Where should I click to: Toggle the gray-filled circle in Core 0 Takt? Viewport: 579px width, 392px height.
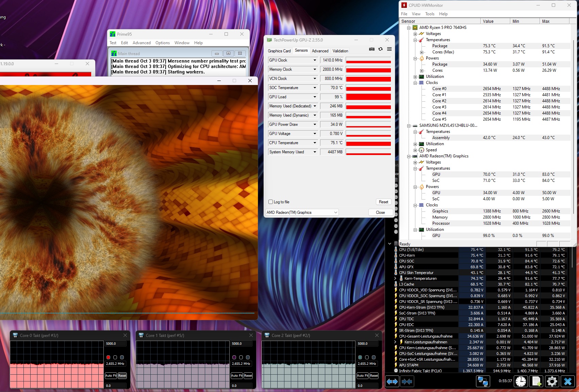point(122,357)
